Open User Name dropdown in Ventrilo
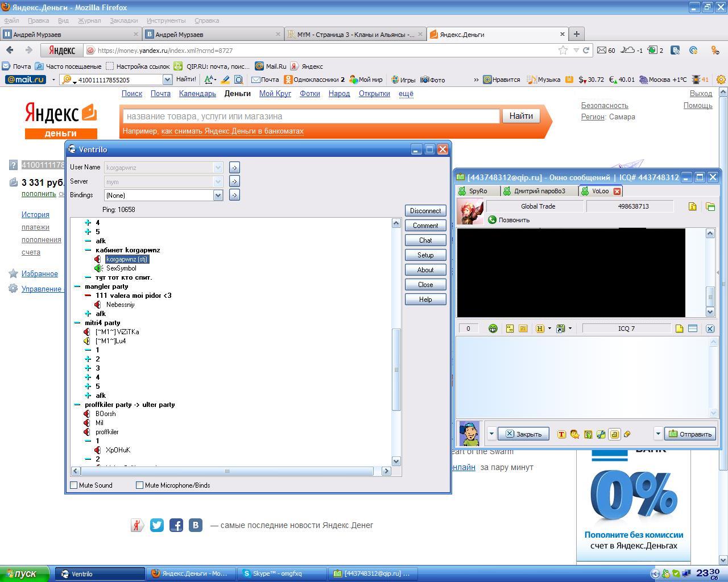Viewport: 728px width, 582px height. 217,168
